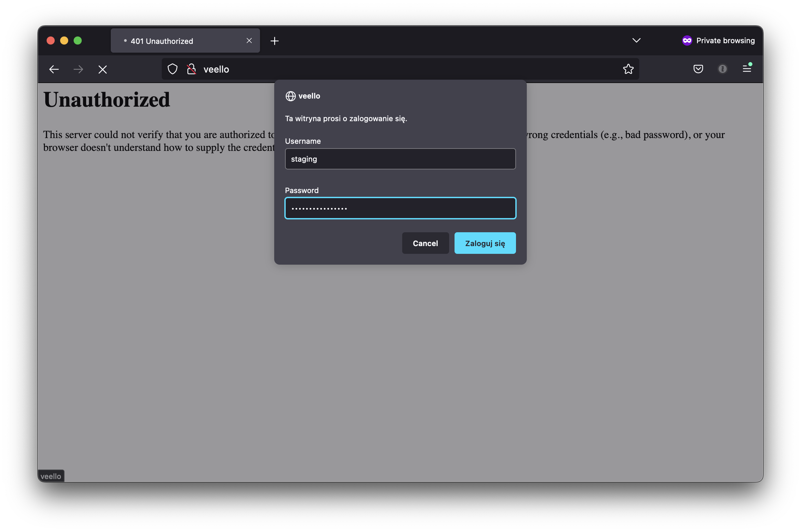Viewport: 801px width, 532px height.
Task: Click the globe icon beside veello
Action: 290,96
